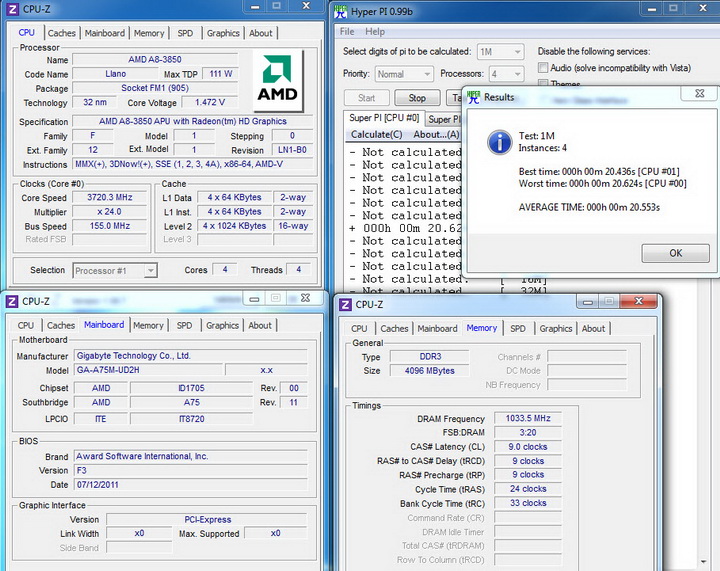Open Caches tab in the Memory CPU-Z window
This screenshot has width=720, height=571.
[x=394, y=329]
